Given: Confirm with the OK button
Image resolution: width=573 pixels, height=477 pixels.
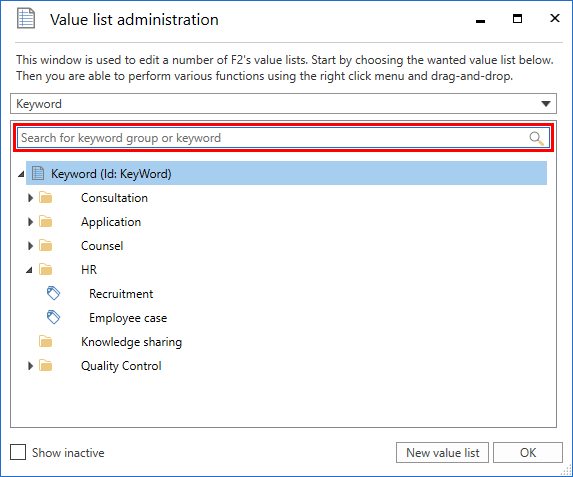Looking at the screenshot, I should 528,453.
